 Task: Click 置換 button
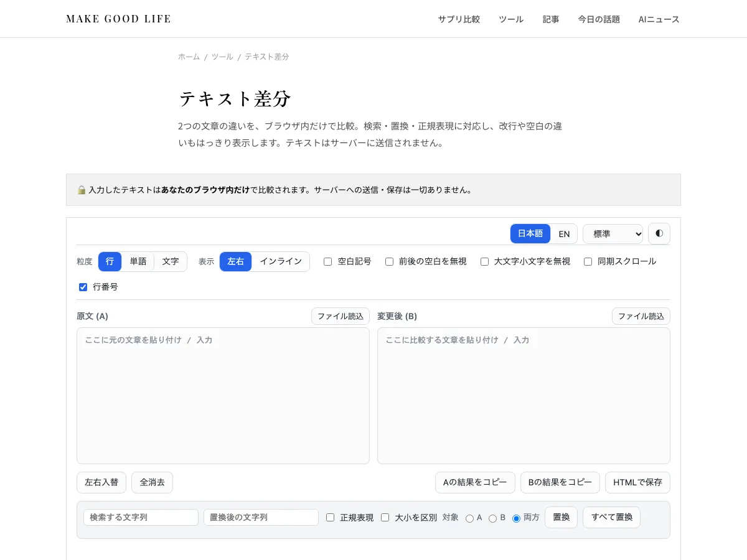561,517
